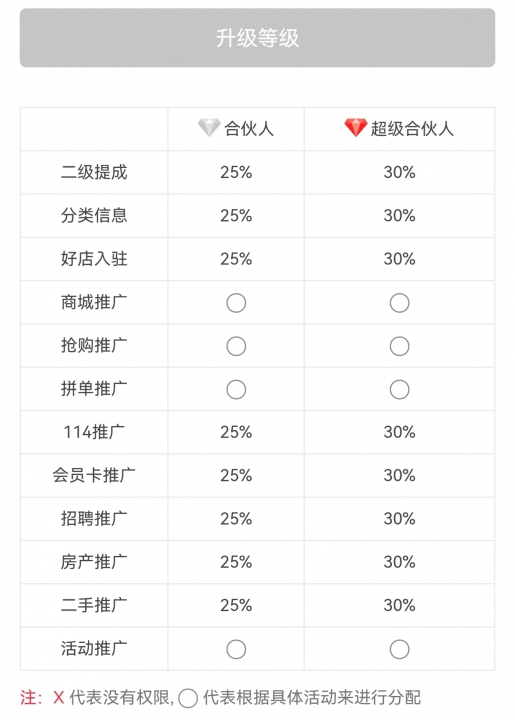Click the 30% value for 会员卡推广
This screenshot has height=720, width=515.
(x=399, y=475)
